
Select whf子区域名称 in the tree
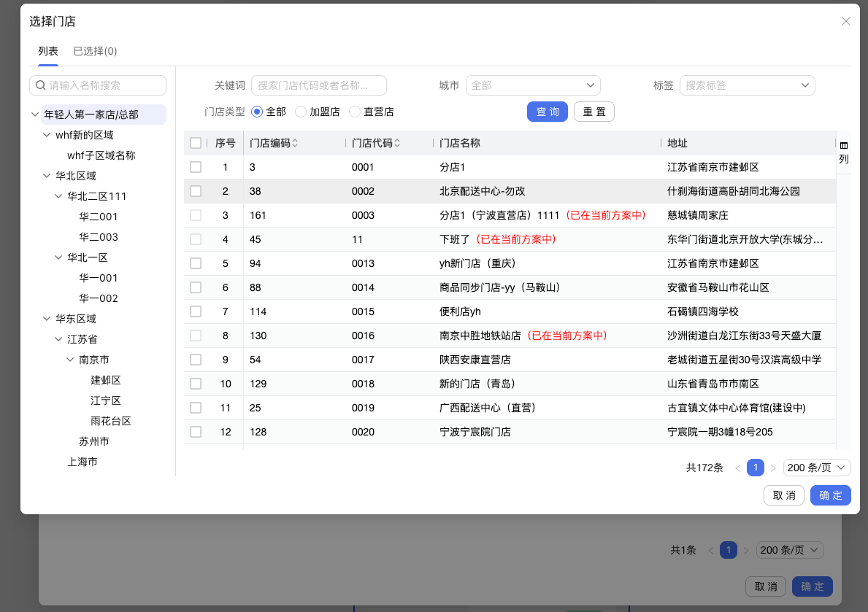coord(101,155)
